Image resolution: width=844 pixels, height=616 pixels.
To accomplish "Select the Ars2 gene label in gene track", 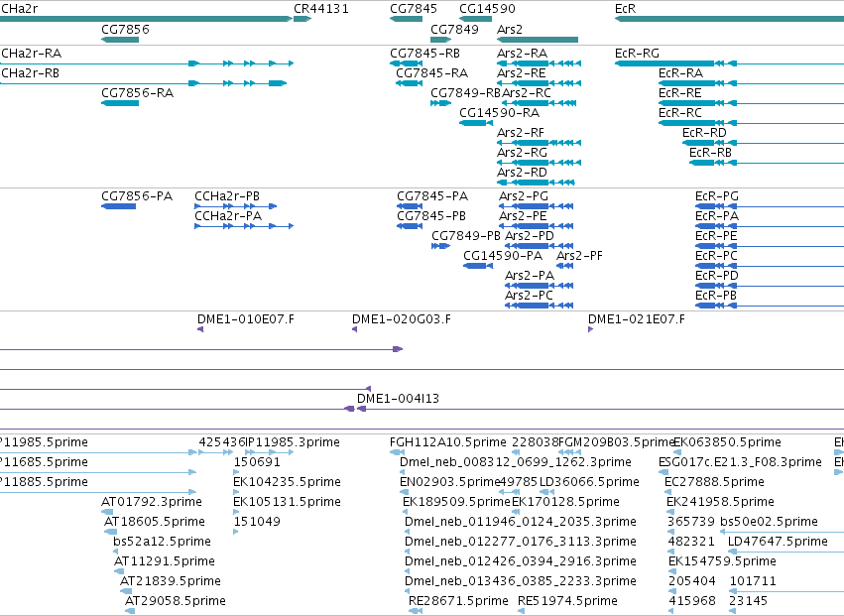I will (509, 29).
